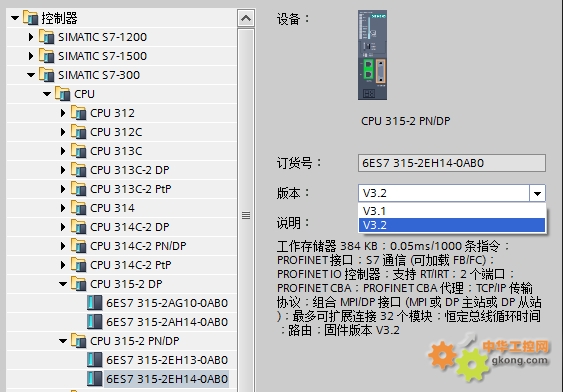The height and width of the screenshot is (392, 563).
Task: Click the order number field
Action: [x=452, y=163]
